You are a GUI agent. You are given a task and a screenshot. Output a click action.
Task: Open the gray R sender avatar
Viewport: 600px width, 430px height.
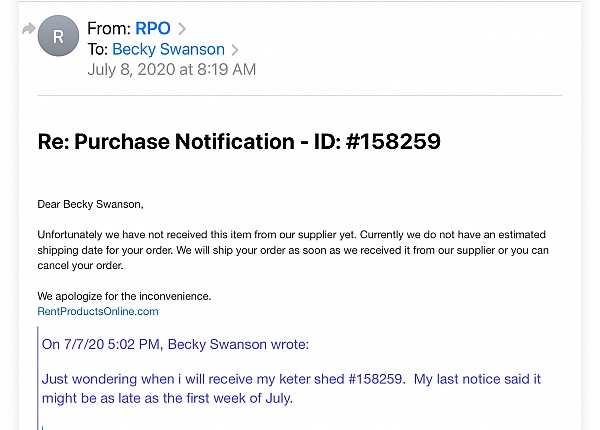[58, 36]
